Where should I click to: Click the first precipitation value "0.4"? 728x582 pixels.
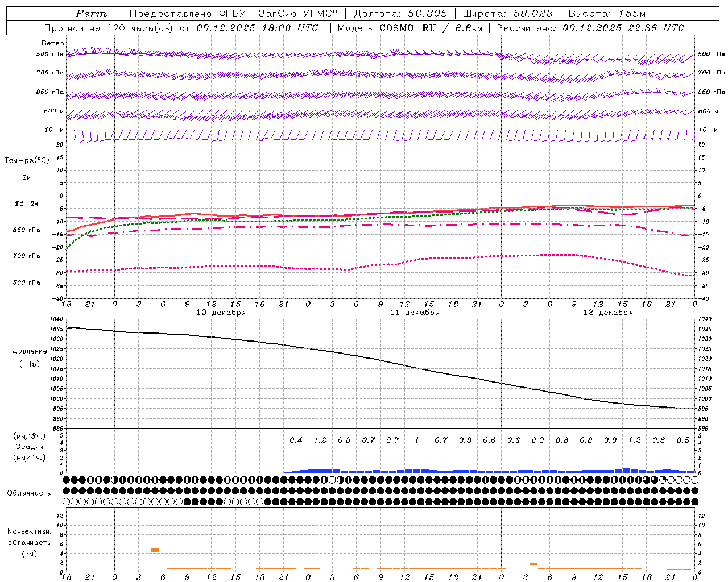(x=296, y=440)
